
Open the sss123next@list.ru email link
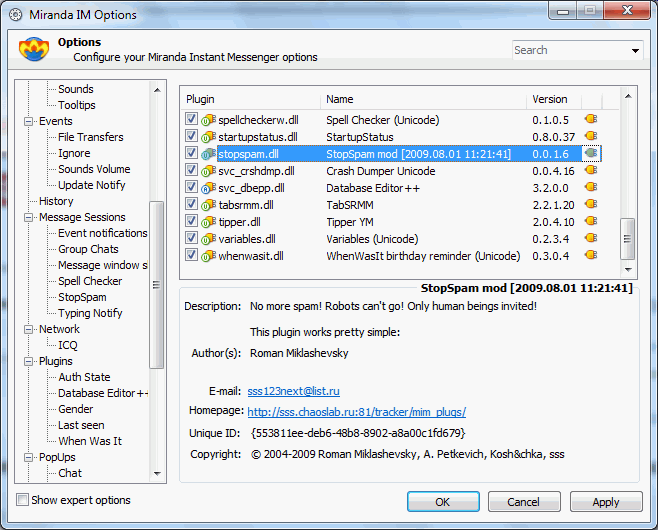point(293,391)
